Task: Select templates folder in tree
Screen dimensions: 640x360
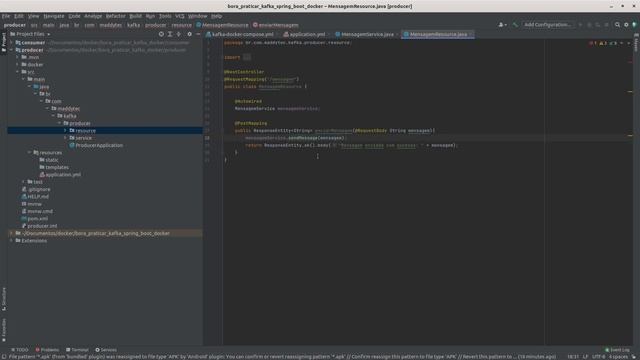Action: point(54,167)
